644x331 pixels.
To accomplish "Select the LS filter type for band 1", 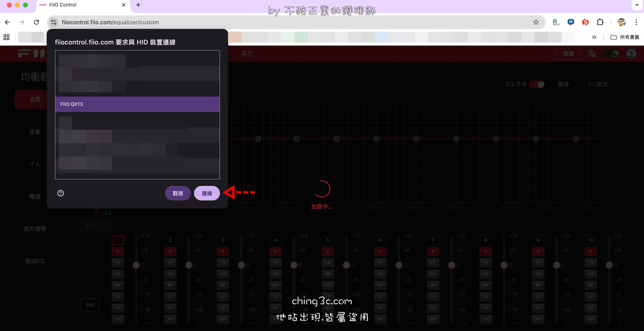I will point(117,263).
